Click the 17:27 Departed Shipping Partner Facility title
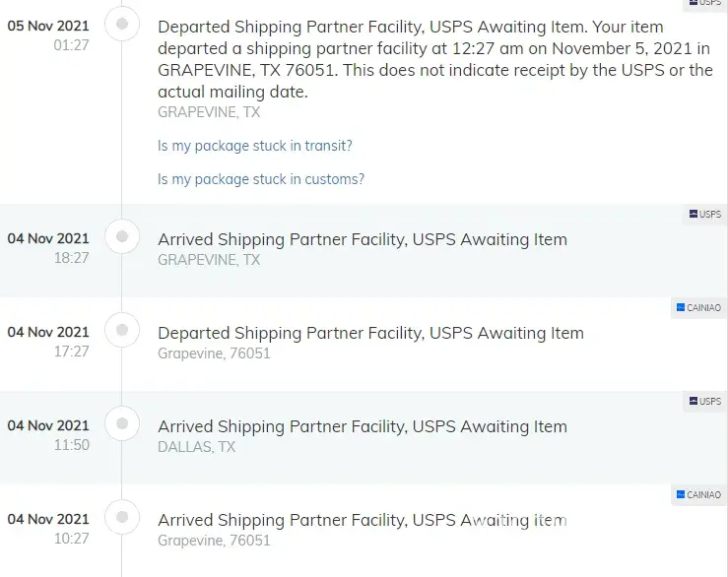The width and height of the screenshot is (728, 577). click(370, 333)
